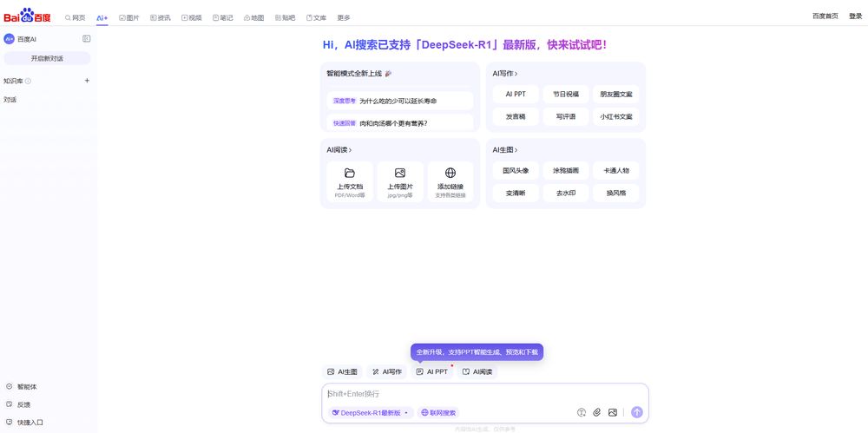This screenshot has width=868, height=433.
Task: Click the 换风格 button
Action: coord(616,194)
